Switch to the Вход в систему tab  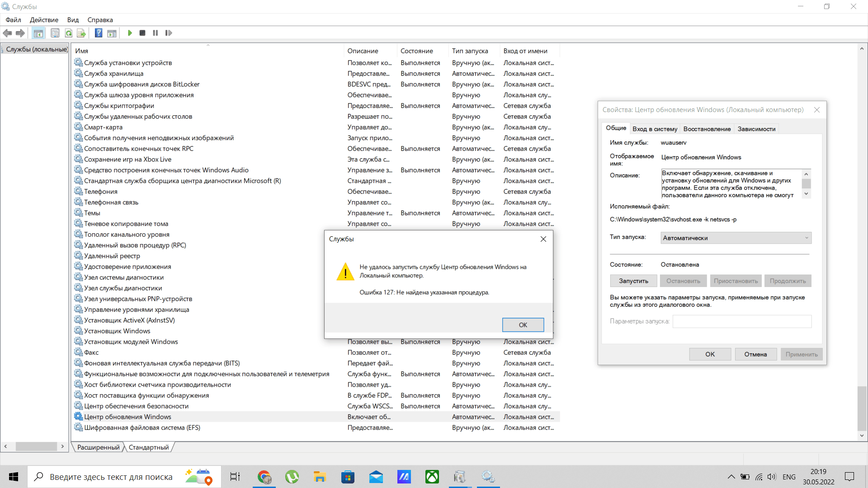point(655,129)
